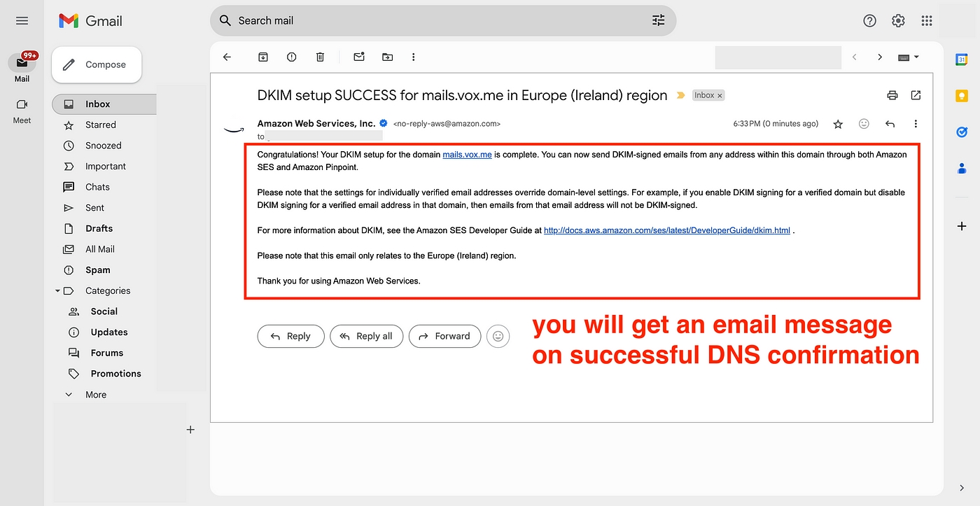Image resolution: width=980 pixels, height=506 pixels.
Task: Get add-ons with the side panel plus
Action: (962, 226)
